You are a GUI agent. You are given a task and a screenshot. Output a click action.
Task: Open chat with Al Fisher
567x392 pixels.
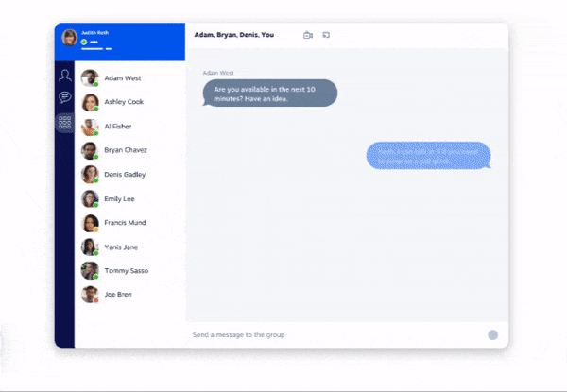point(119,126)
